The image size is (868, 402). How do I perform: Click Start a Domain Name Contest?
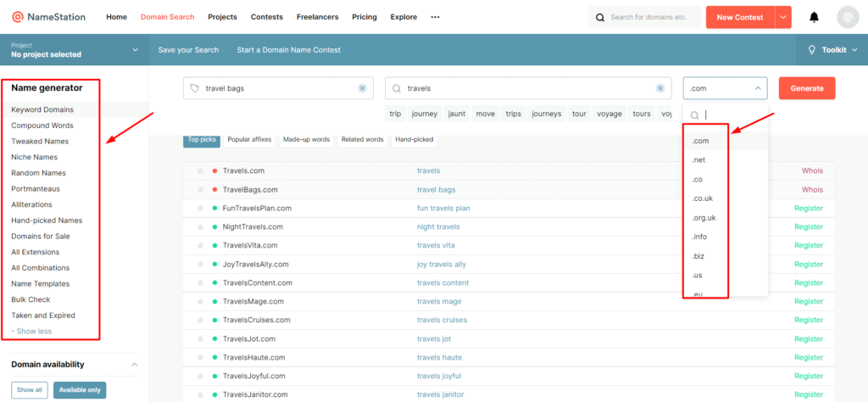click(288, 50)
